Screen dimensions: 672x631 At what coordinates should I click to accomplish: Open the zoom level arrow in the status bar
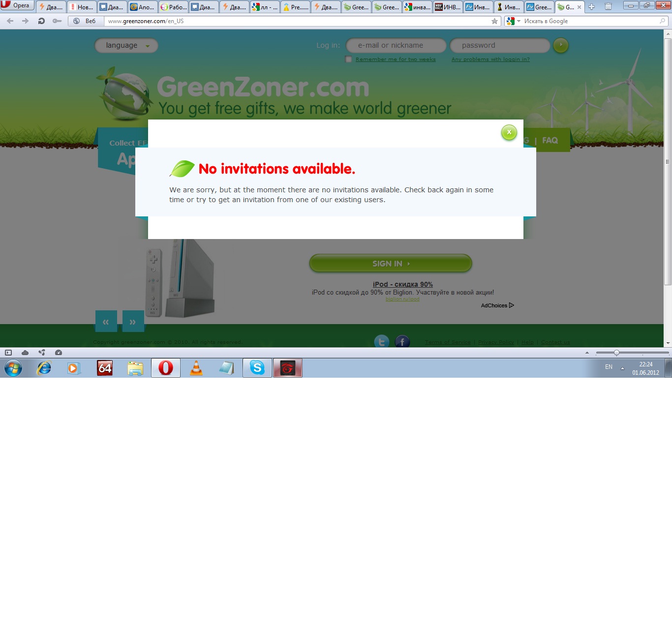click(x=587, y=353)
